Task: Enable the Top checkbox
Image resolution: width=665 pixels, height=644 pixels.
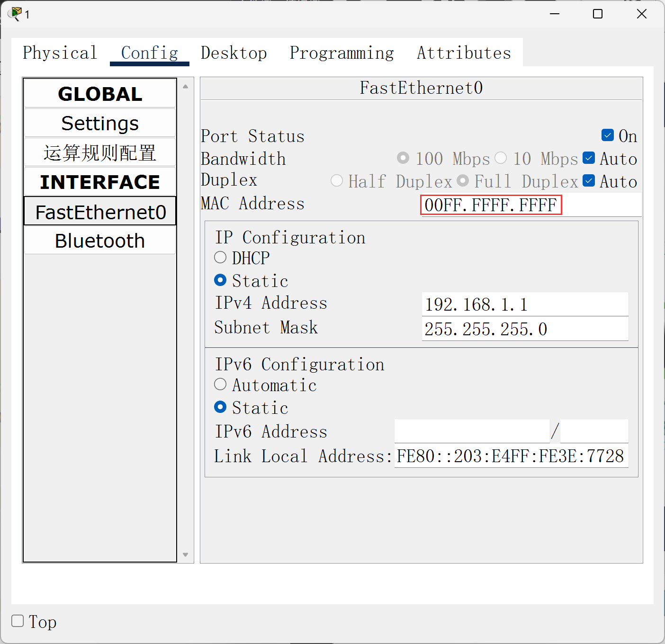Action: coord(18,621)
